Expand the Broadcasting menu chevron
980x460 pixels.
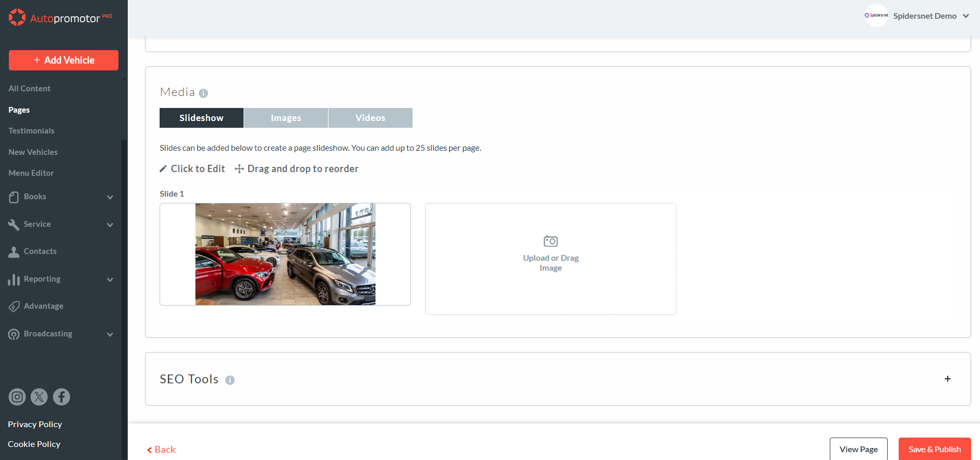(x=110, y=334)
